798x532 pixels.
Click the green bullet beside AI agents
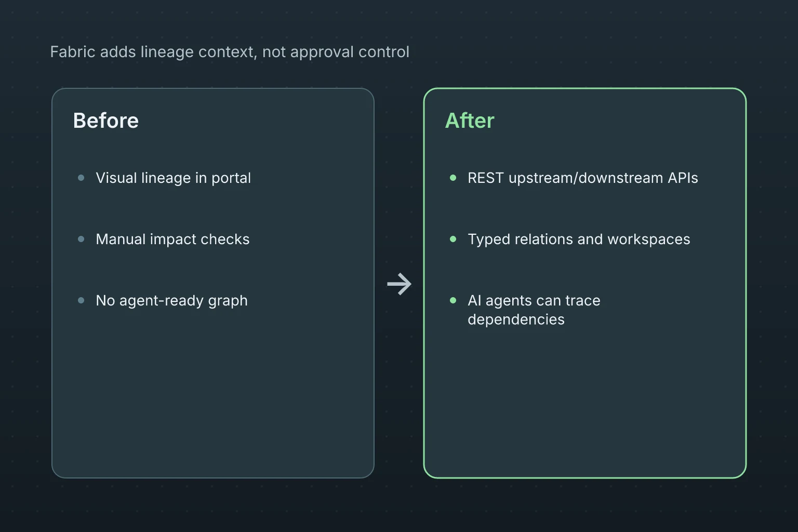coord(453,300)
